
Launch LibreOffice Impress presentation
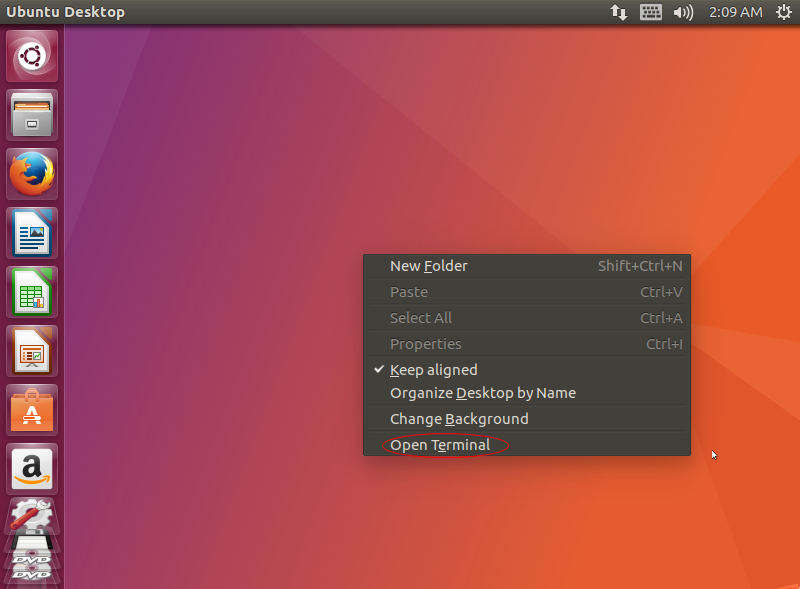pyautogui.click(x=32, y=351)
